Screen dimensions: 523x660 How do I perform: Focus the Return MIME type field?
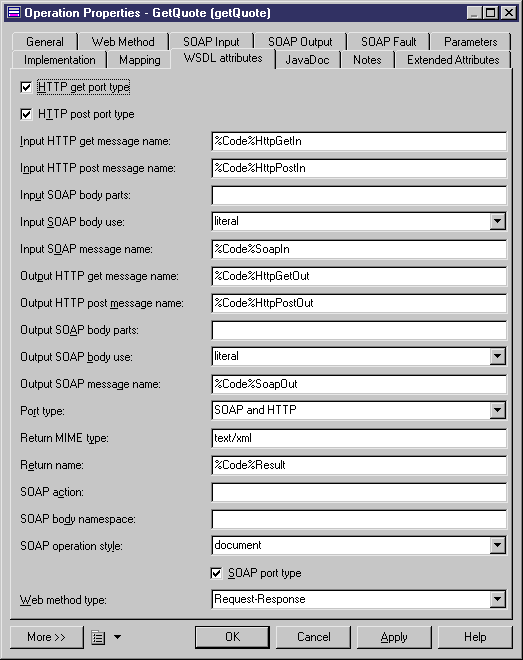pyautogui.click(x=359, y=438)
